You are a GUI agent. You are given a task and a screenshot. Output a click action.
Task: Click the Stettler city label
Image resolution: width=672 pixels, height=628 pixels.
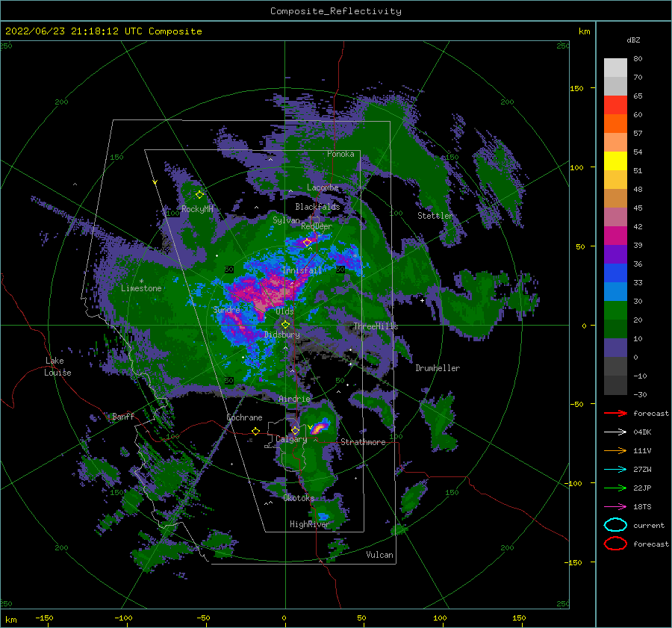(x=435, y=216)
